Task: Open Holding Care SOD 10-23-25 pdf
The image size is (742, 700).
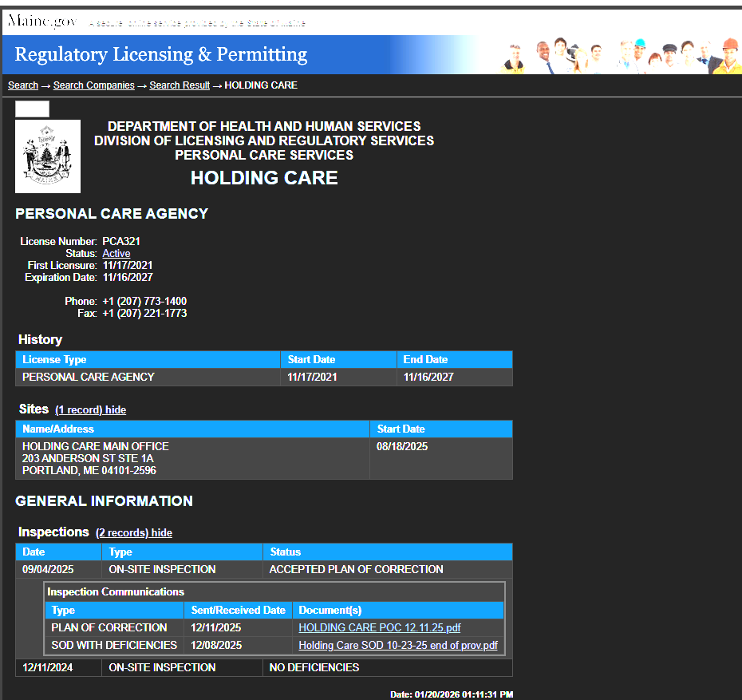Action: coord(397,645)
